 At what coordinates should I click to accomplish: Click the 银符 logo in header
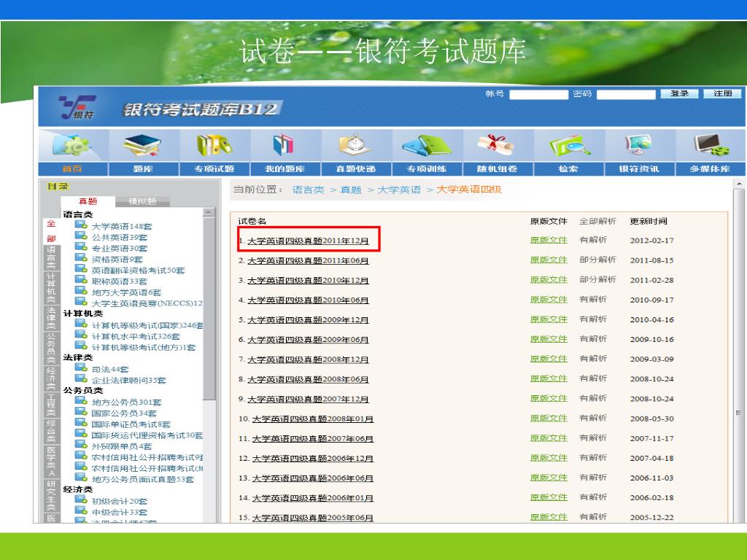pos(77,106)
